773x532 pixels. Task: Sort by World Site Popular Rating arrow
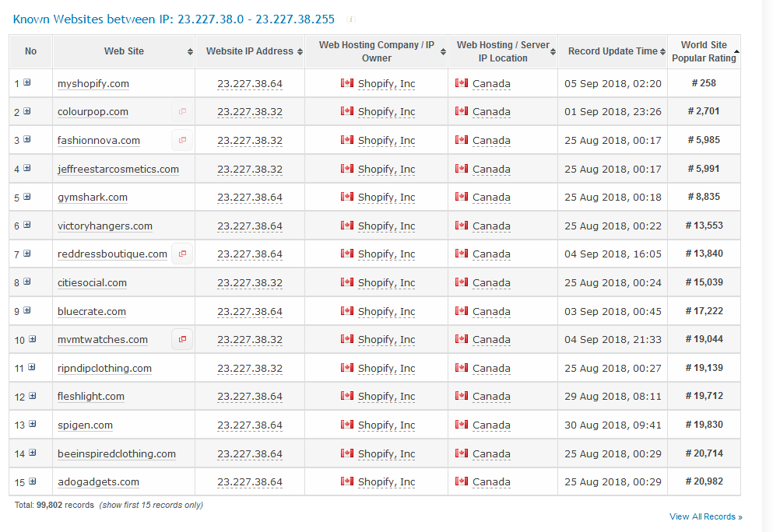point(736,51)
